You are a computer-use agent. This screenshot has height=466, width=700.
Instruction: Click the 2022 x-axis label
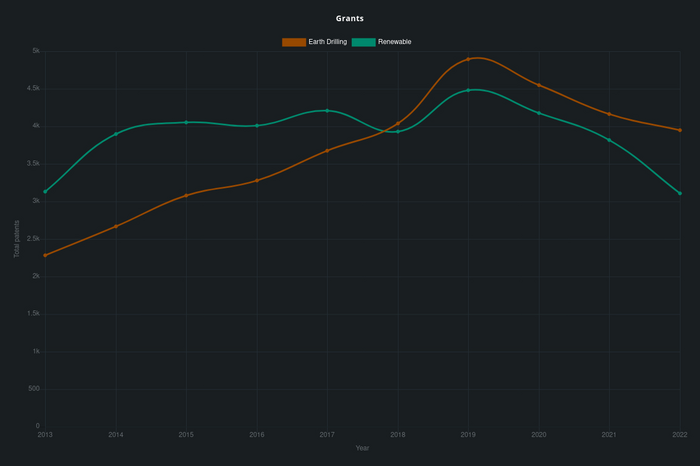coord(680,435)
